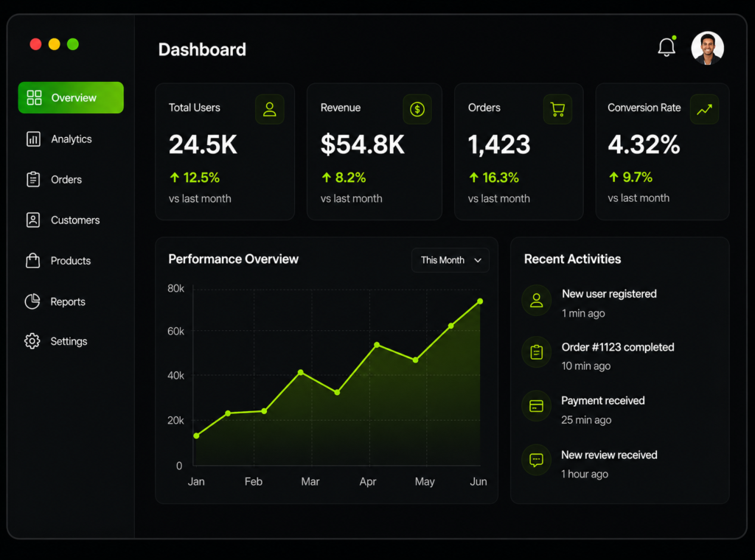755x560 pixels.
Task: Open the notifications bell icon
Action: coord(667,46)
